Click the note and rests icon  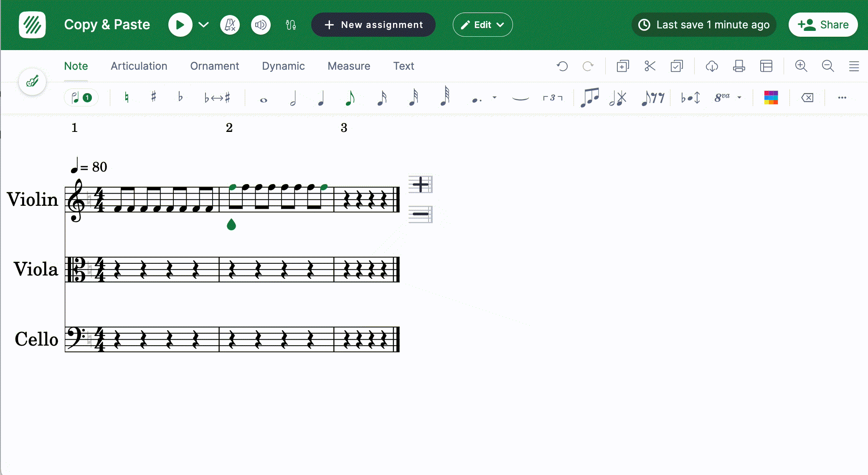pos(652,99)
